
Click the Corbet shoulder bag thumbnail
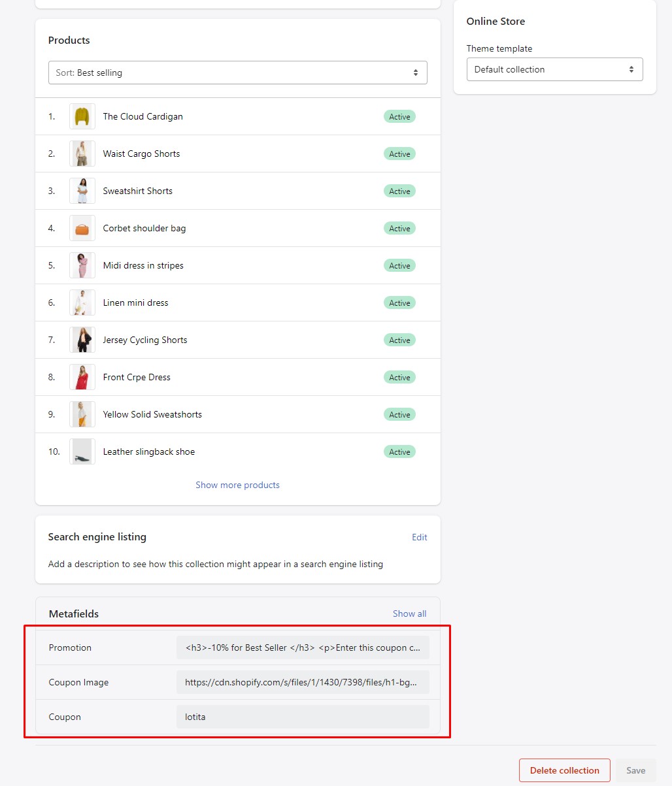point(82,228)
